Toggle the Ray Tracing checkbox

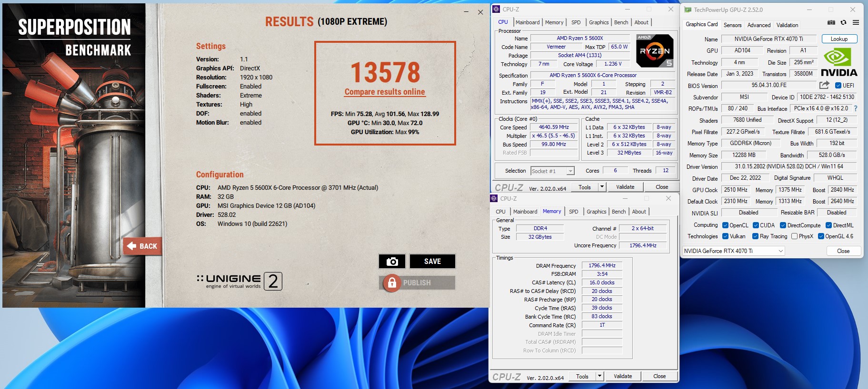(755, 236)
